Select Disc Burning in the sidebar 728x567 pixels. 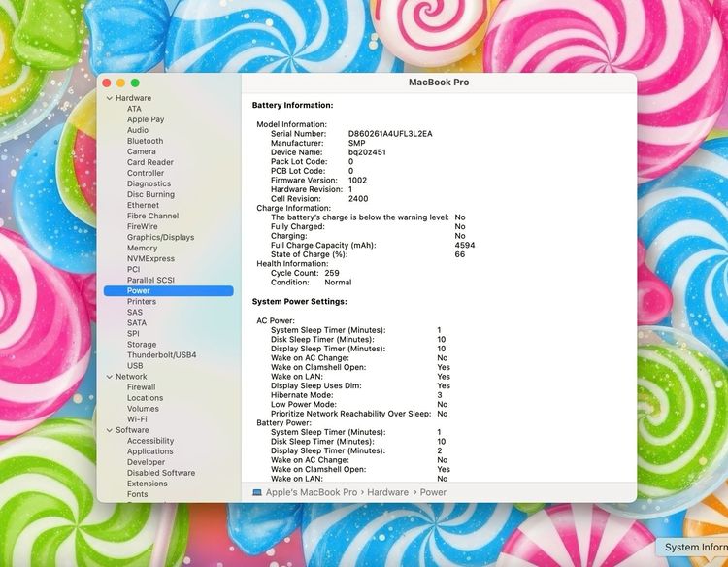150,194
